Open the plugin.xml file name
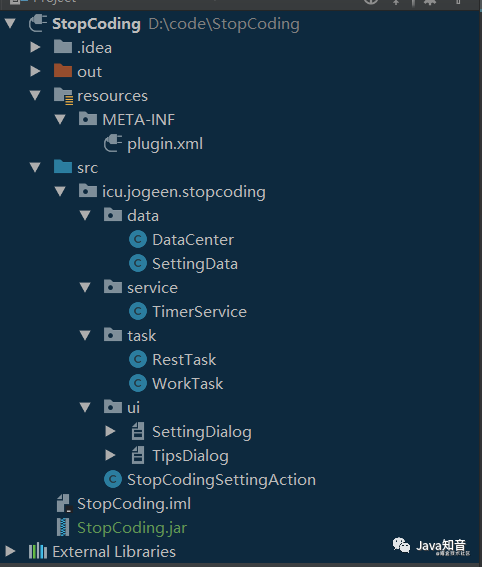The image size is (482, 567). point(165,144)
